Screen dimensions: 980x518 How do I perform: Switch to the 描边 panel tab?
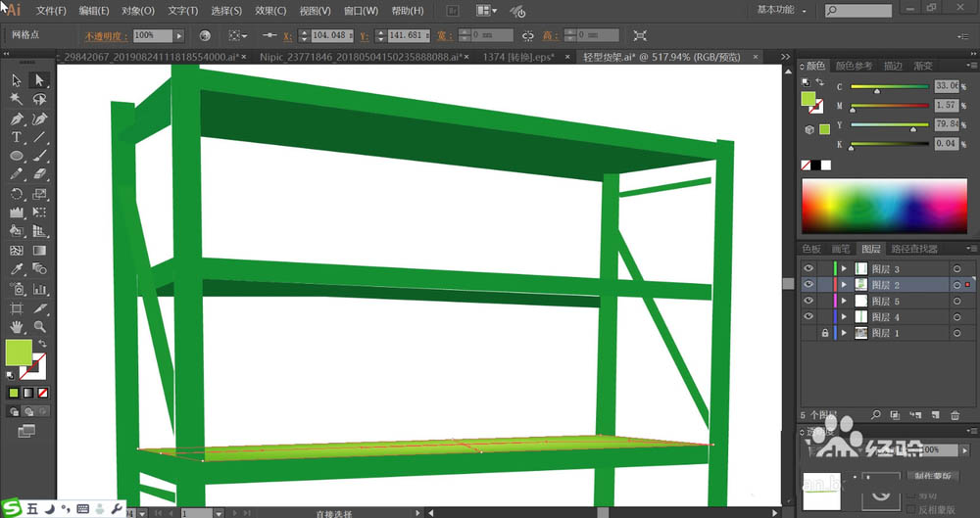click(893, 66)
